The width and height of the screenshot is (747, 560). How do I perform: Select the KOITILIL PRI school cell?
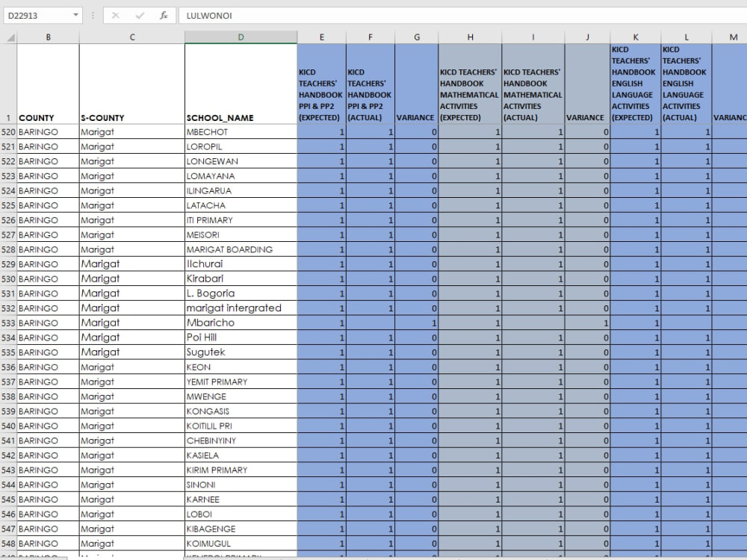tap(241, 426)
